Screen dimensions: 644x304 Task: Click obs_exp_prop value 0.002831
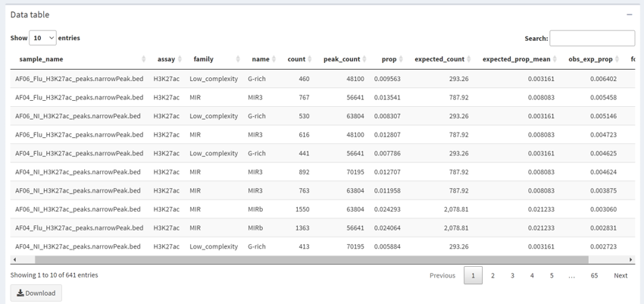coord(603,228)
